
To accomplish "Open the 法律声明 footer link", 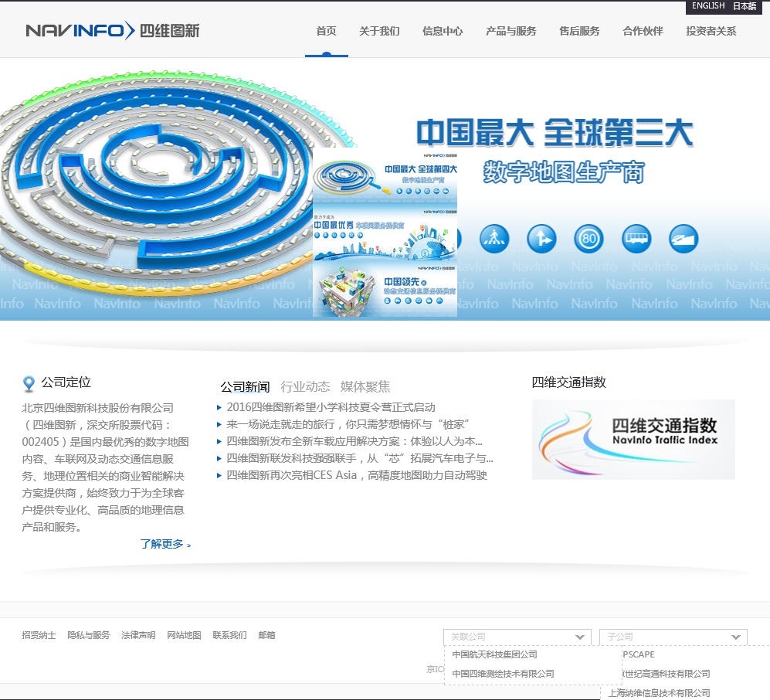I will [138, 635].
